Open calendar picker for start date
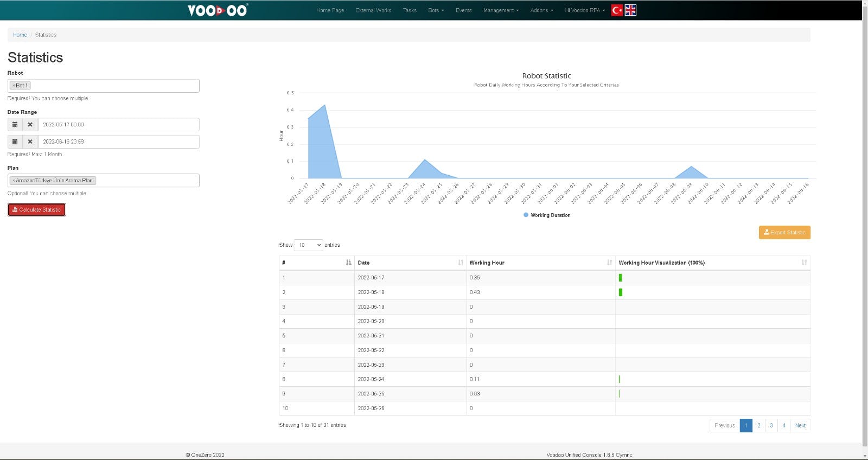 point(15,125)
